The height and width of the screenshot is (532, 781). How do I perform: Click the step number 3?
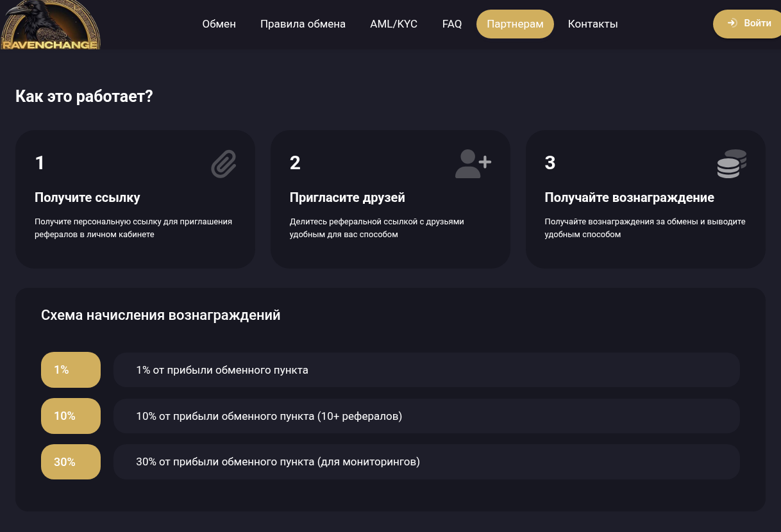click(550, 163)
